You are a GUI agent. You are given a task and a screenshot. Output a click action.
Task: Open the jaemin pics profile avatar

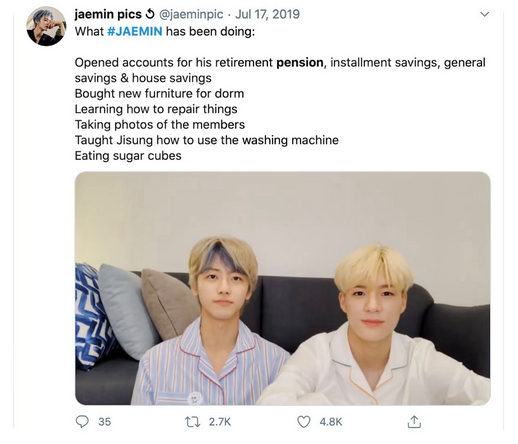coord(46,26)
